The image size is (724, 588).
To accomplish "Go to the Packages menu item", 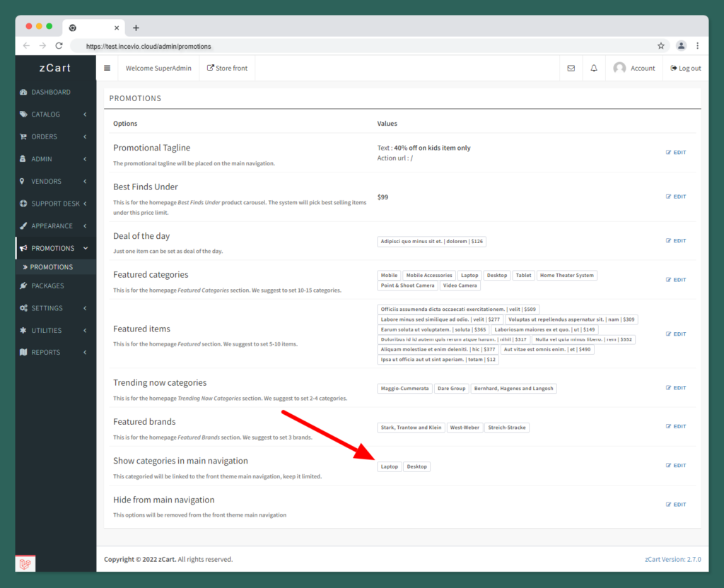I will tap(47, 286).
